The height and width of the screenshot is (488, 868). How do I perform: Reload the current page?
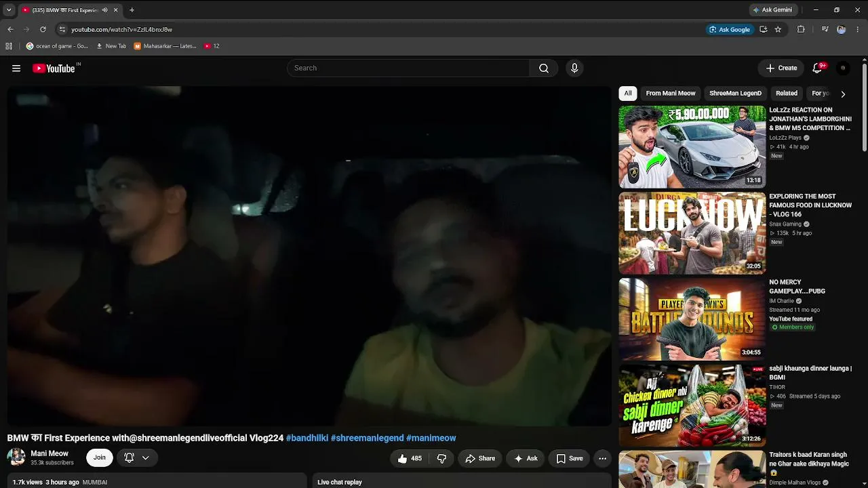43,29
